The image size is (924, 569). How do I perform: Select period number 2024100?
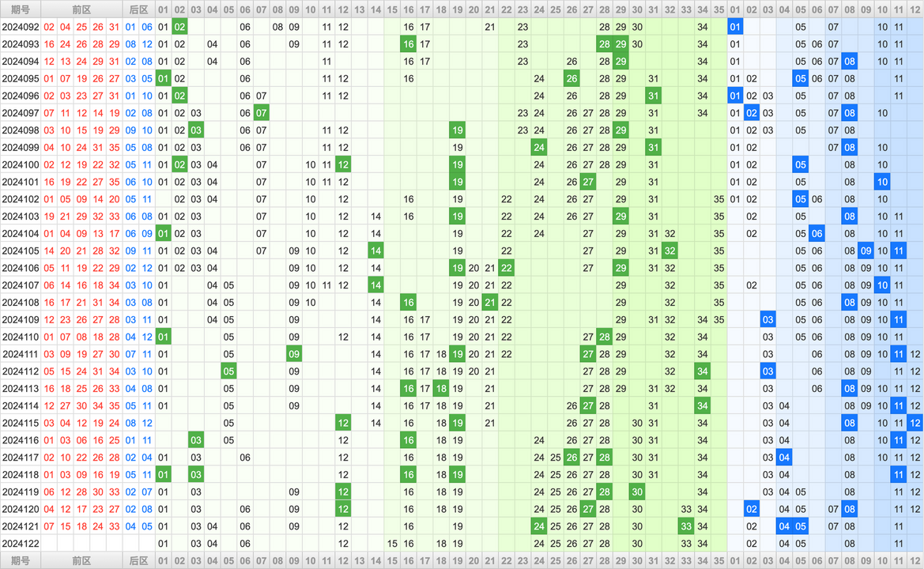click(21, 165)
